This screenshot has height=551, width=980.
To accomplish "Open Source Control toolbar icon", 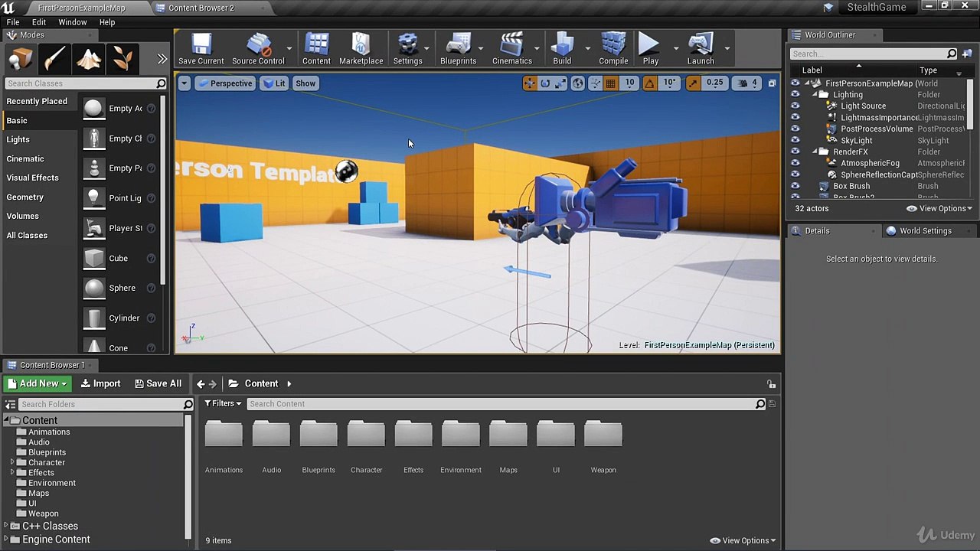I will pyautogui.click(x=258, y=50).
